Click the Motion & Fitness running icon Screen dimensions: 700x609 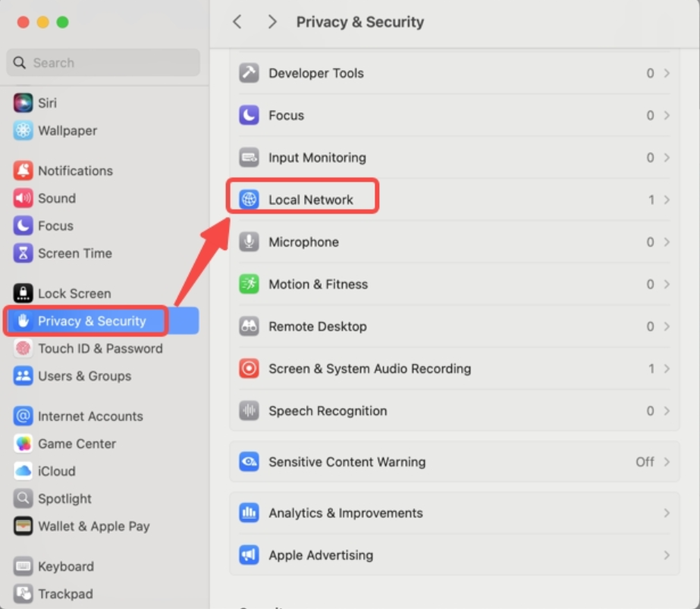pyautogui.click(x=249, y=284)
